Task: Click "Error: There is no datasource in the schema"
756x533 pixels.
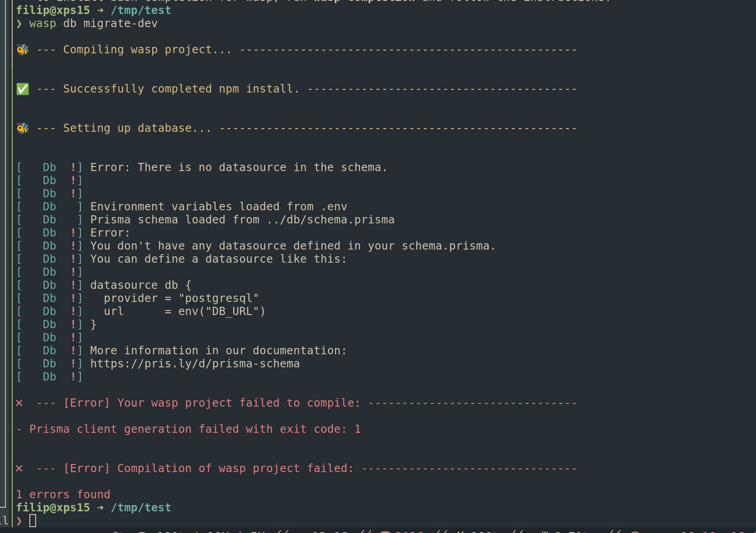Action: [238, 167]
